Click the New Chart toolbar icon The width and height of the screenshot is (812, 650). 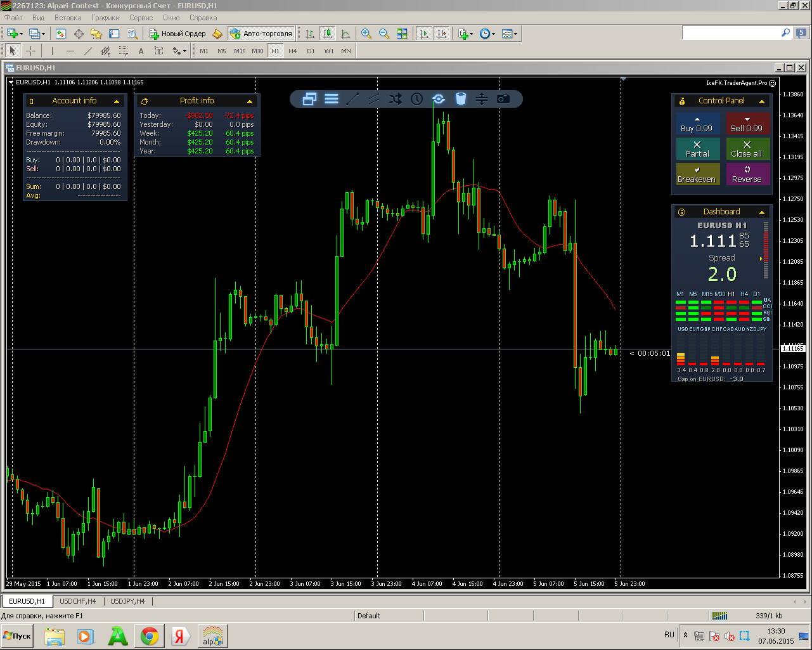[12, 34]
